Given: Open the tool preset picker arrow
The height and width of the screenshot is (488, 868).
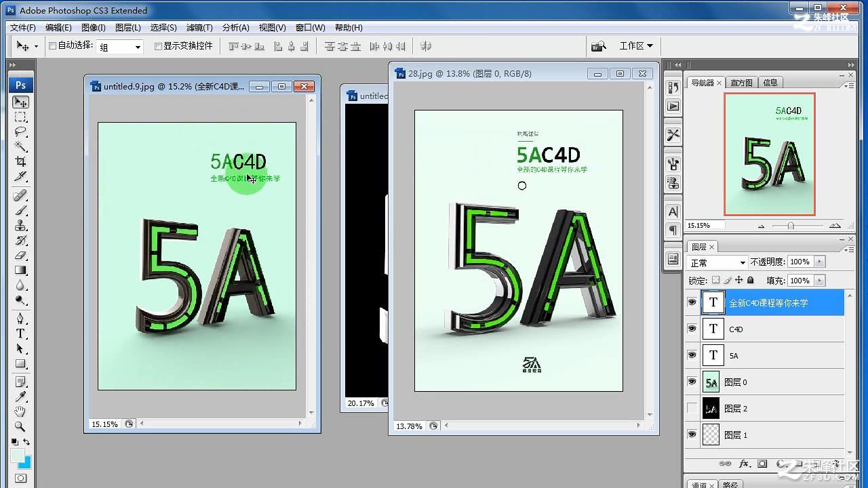Looking at the screenshot, I should (x=36, y=47).
